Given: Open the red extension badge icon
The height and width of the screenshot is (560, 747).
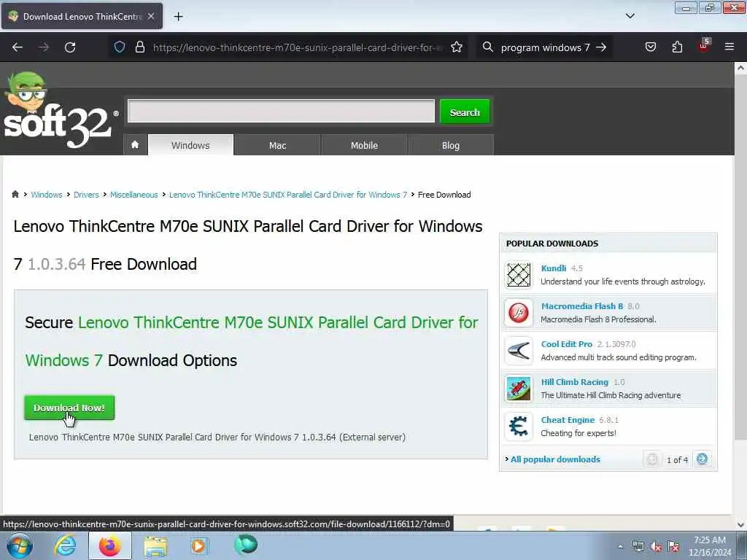Looking at the screenshot, I should coord(704,46).
